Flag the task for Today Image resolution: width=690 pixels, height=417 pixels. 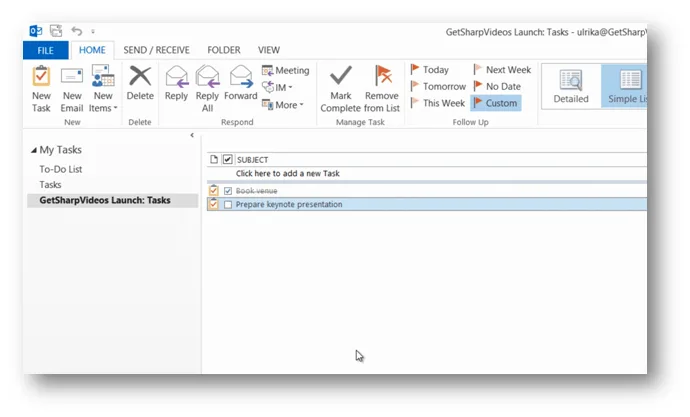[429, 70]
